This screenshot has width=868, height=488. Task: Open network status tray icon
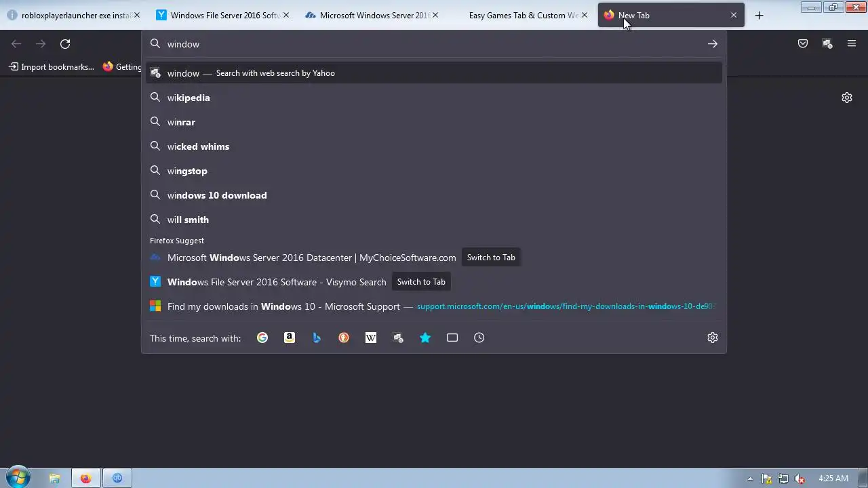[783, 479]
